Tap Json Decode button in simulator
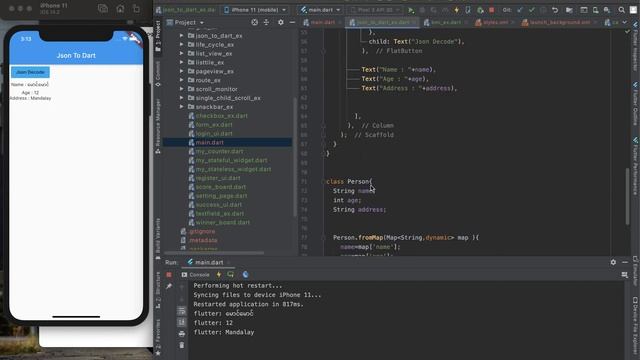The width and height of the screenshot is (640, 360). pyautogui.click(x=30, y=72)
